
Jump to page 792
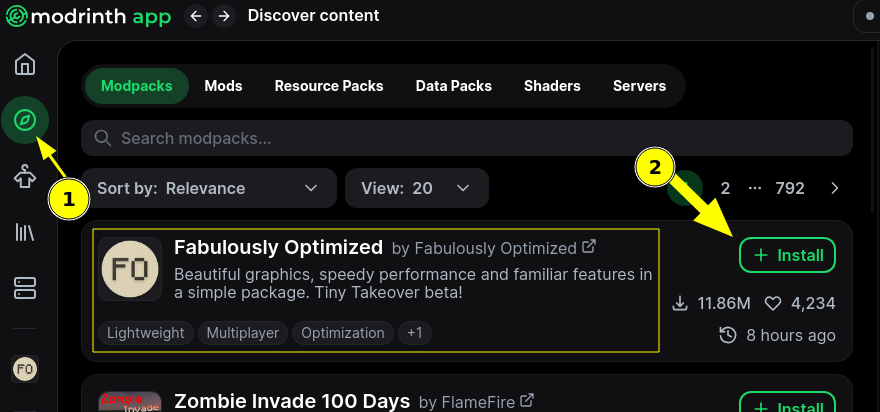point(790,188)
